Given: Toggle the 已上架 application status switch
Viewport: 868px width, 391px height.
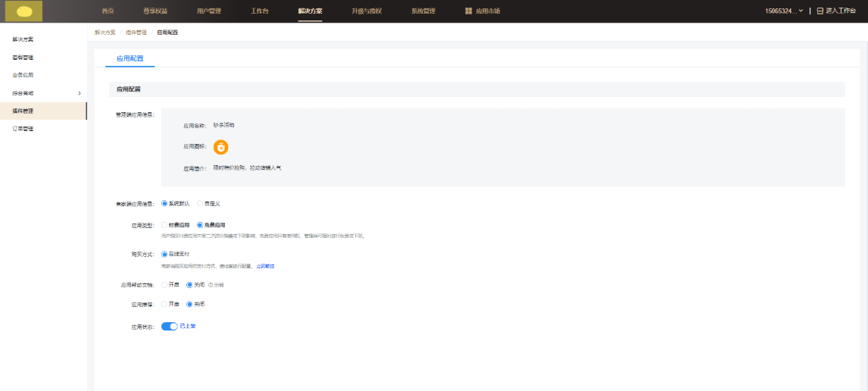Looking at the screenshot, I should 169,326.
